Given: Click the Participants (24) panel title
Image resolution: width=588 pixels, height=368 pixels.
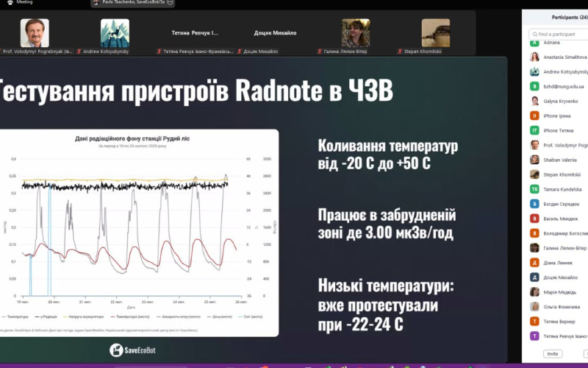Looking at the screenshot, I should [x=569, y=17].
